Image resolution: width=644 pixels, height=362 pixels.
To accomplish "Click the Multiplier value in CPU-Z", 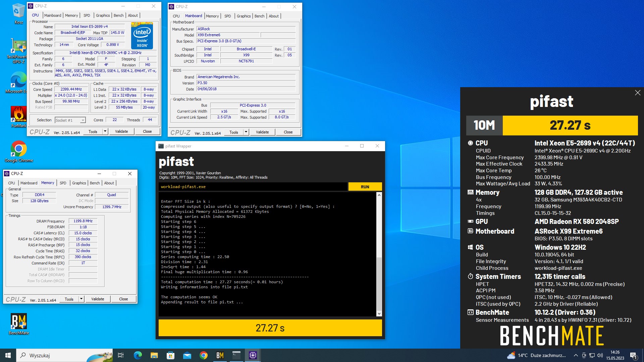I will (71, 95).
